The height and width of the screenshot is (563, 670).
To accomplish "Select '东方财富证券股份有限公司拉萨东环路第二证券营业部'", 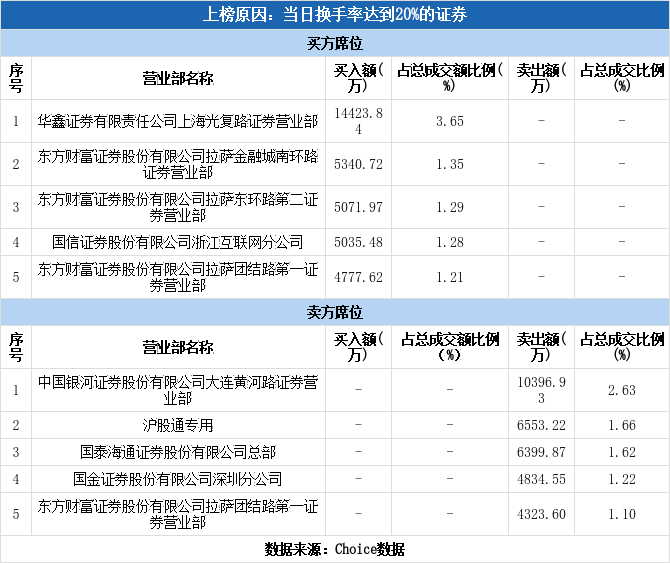I will click(178, 207).
